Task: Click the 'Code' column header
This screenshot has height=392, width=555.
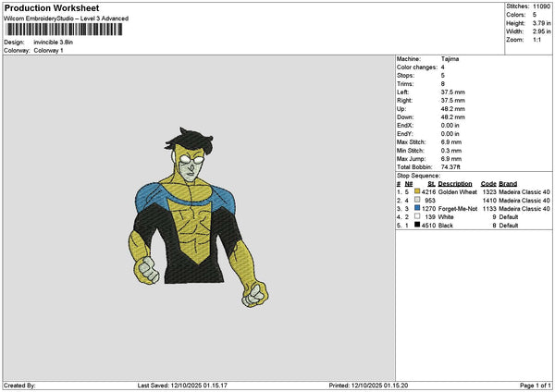Action: pyautogui.click(x=488, y=184)
